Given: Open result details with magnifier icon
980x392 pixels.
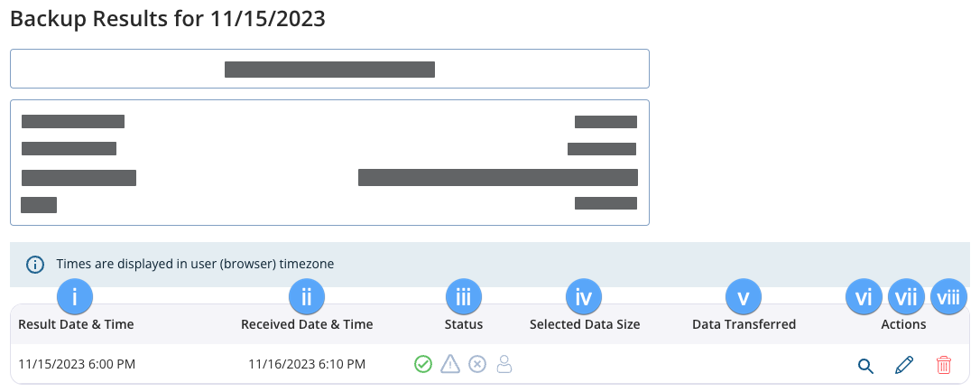Looking at the screenshot, I should tap(865, 366).
